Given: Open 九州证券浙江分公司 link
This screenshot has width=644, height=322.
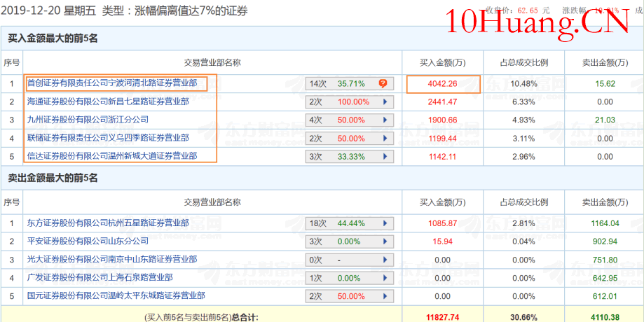Looking at the screenshot, I should (88, 120).
